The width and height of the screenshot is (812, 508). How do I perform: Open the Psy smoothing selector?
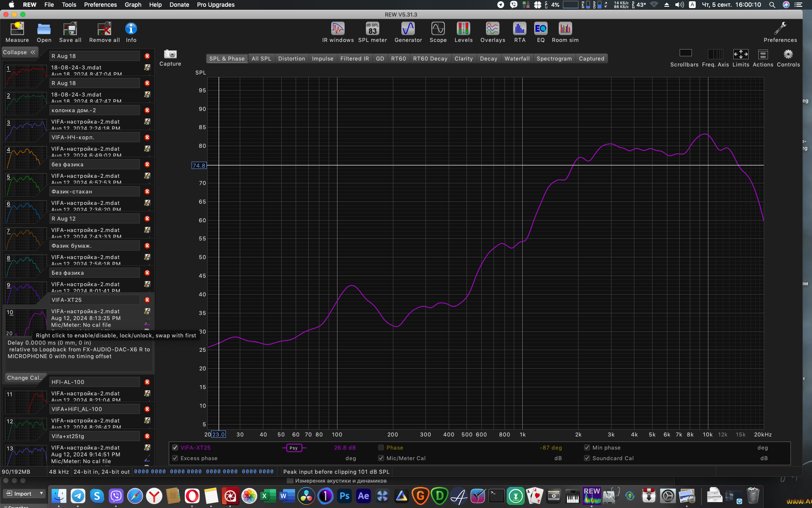tap(294, 448)
